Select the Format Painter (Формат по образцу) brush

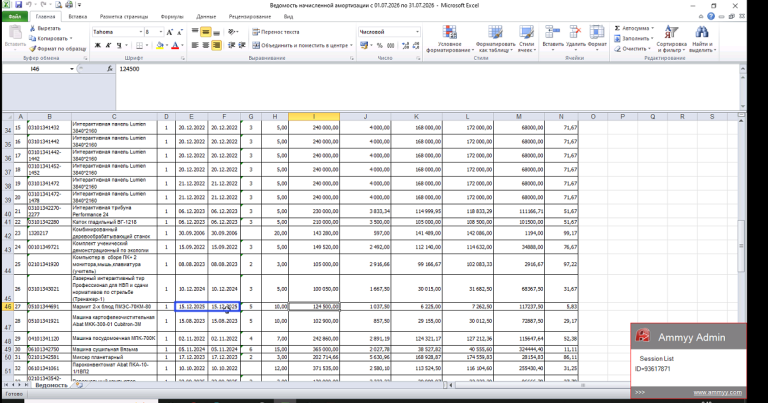coord(33,48)
